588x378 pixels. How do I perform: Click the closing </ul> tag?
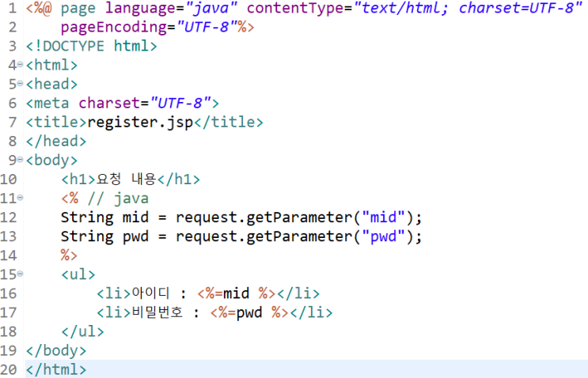coord(82,331)
